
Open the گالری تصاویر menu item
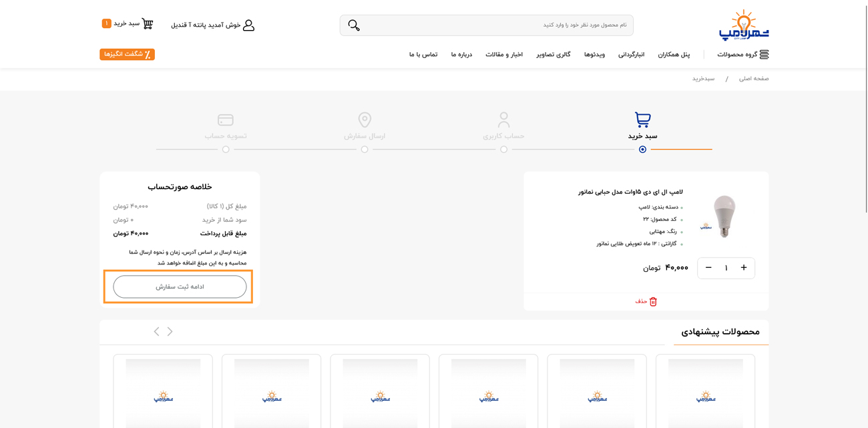click(554, 55)
